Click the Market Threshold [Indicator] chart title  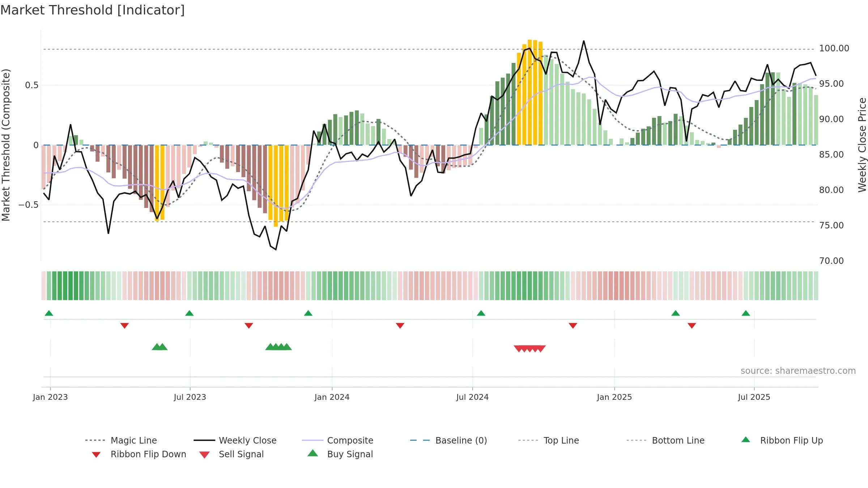tap(93, 10)
